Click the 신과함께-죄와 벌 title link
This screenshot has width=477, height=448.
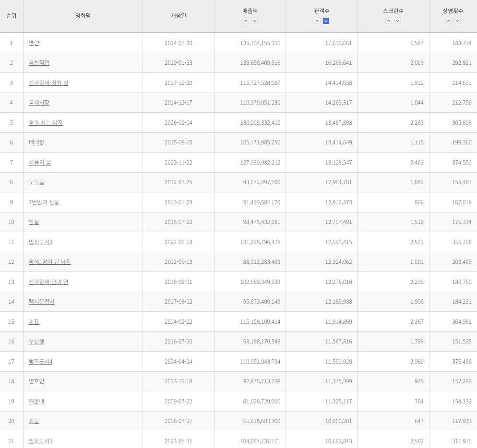48,83
